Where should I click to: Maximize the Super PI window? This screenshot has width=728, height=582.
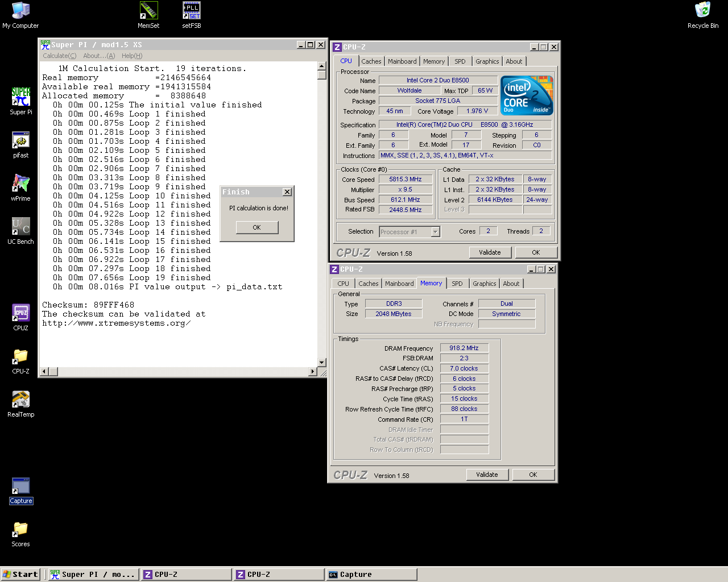click(x=310, y=45)
